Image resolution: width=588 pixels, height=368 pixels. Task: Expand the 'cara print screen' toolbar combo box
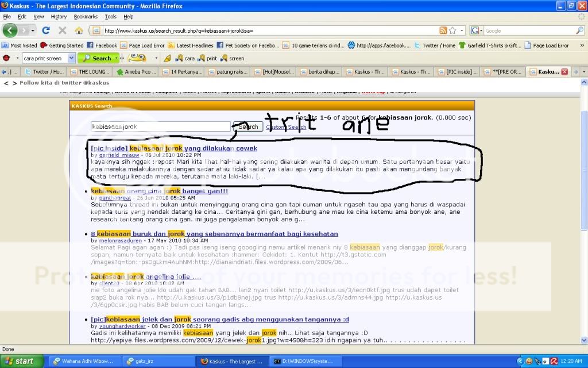point(72,58)
